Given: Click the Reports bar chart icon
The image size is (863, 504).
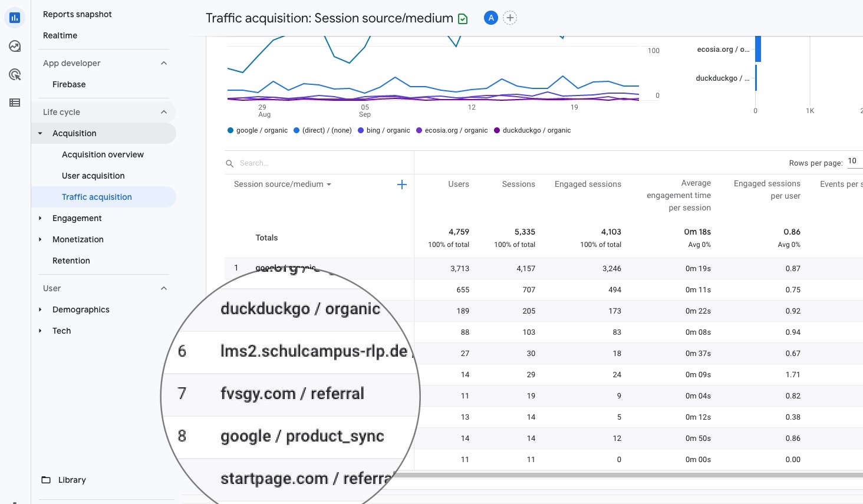Looking at the screenshot, I should click(x=15, y=18).
